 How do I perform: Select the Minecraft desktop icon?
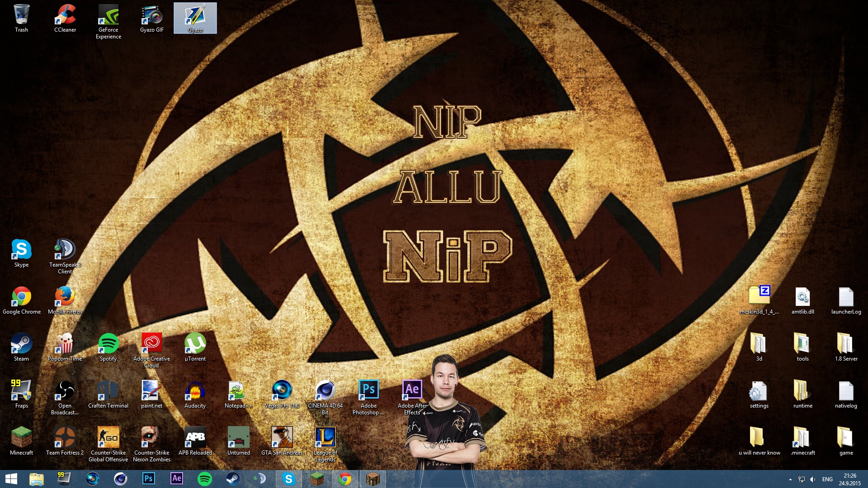coord(21,441)
